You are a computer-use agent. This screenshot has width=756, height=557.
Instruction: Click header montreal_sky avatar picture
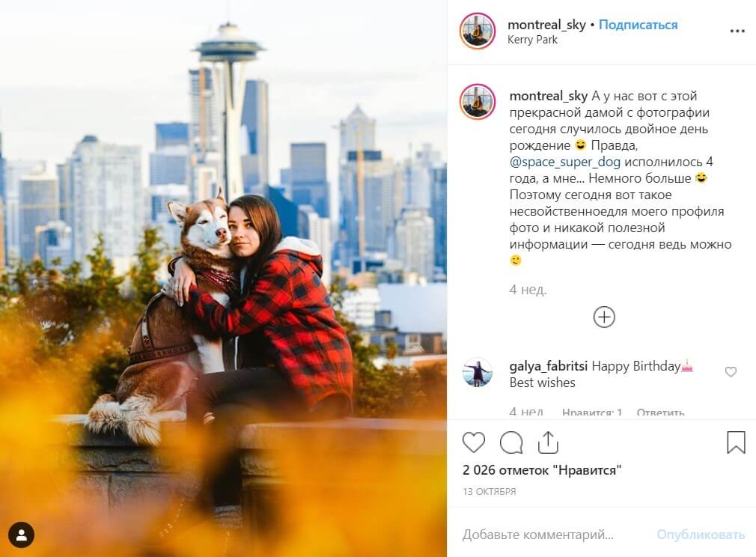coord(478,31)
